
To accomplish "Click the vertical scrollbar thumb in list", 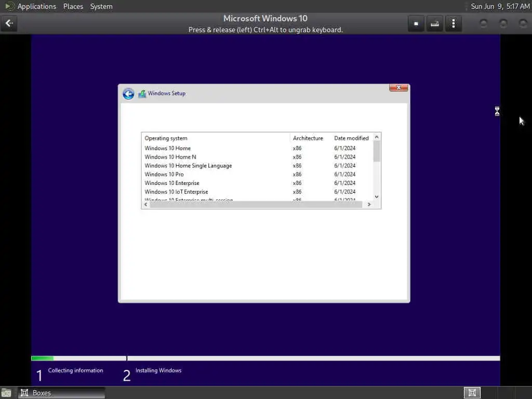I will 377,151.
